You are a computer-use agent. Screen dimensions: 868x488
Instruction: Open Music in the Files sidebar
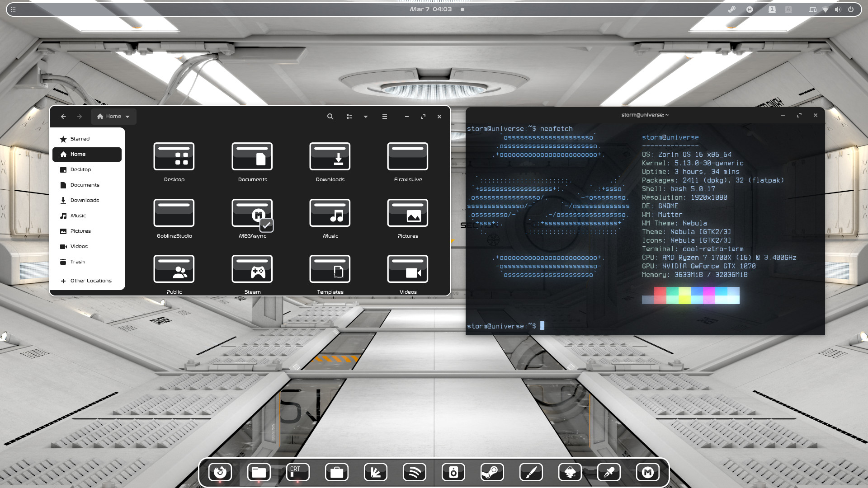[87, 216]
